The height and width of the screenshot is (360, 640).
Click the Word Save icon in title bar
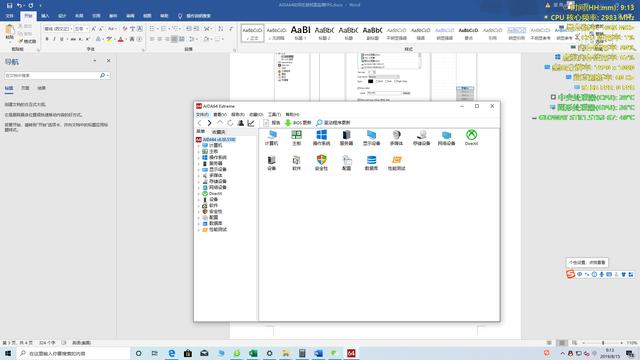pos(9,5)
